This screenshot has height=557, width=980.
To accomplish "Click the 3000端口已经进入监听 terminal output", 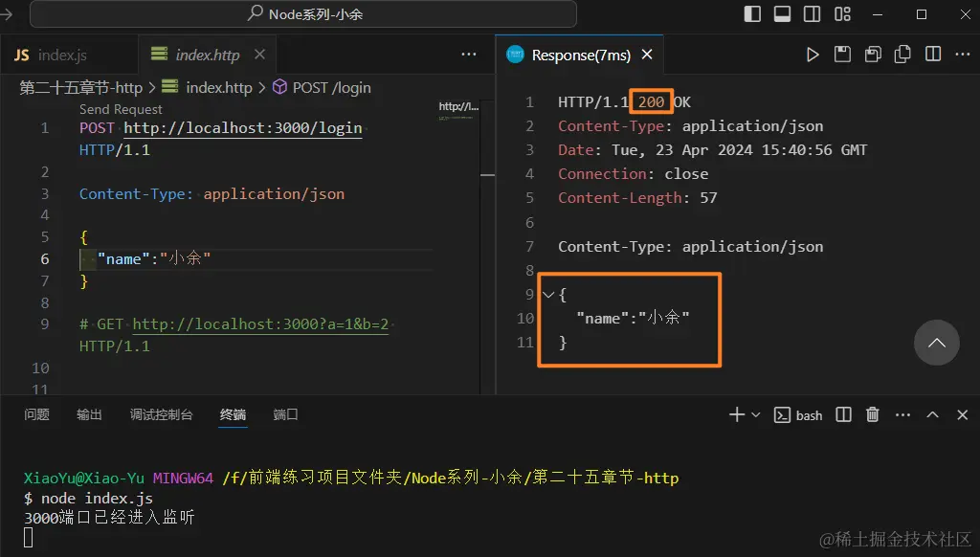I will tap(109, 517).
